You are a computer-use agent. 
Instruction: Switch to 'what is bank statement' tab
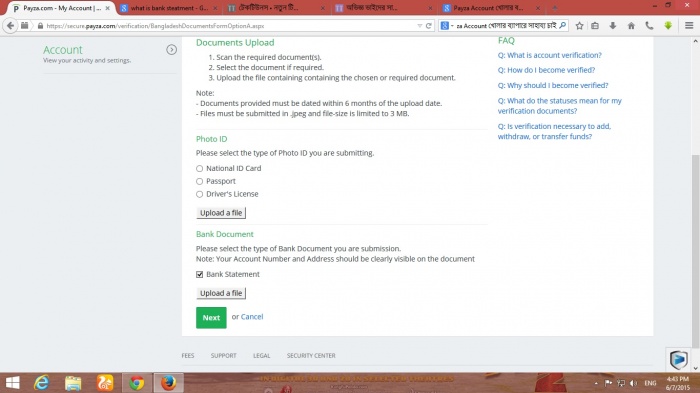click(x=169, y=8)
